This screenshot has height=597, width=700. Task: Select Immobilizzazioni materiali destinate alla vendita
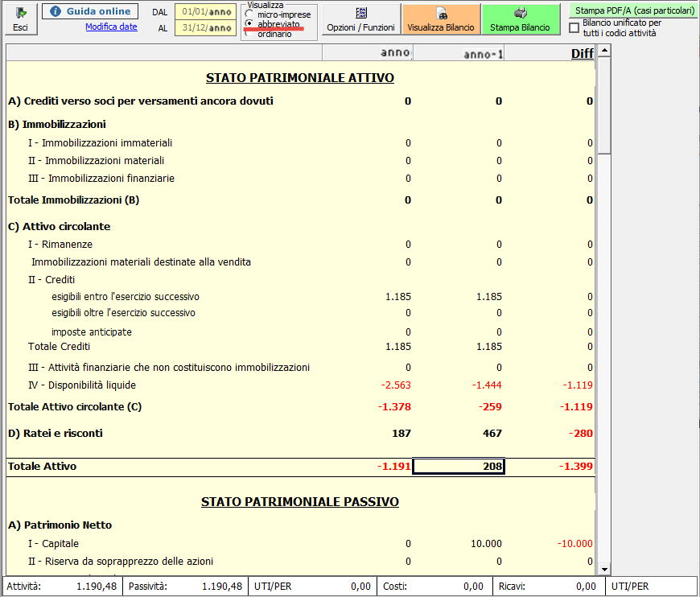300,262
